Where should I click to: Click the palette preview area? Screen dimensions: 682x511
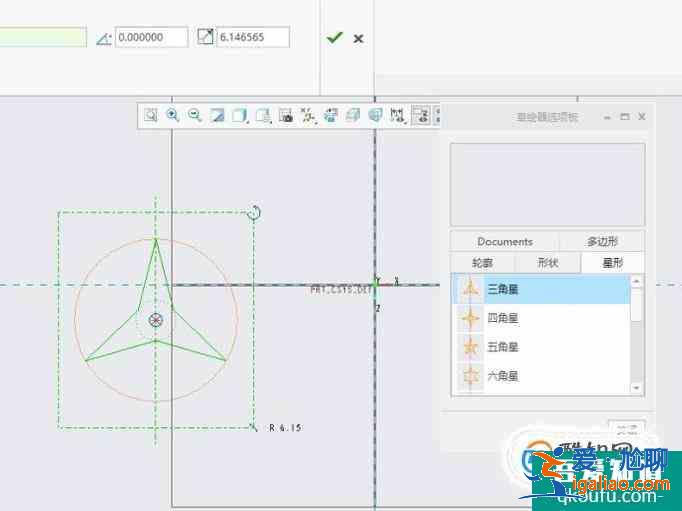(548, 184)
